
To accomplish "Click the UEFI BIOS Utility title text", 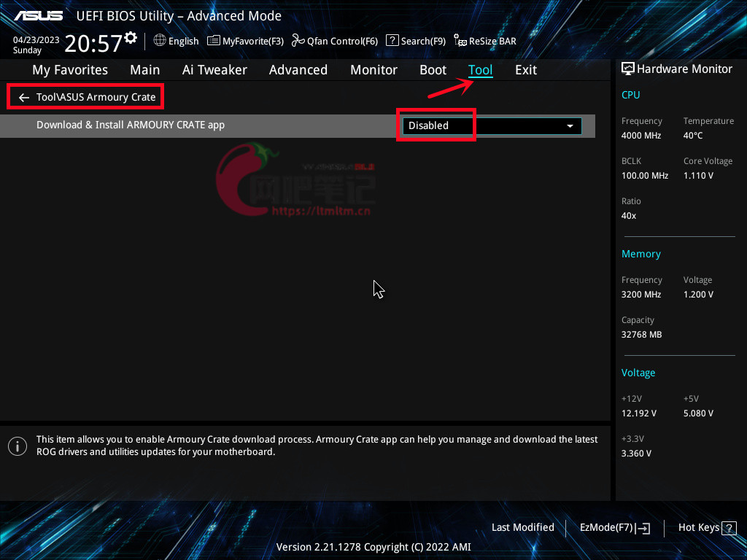I will pyautogui.click(x=179, y=16).
